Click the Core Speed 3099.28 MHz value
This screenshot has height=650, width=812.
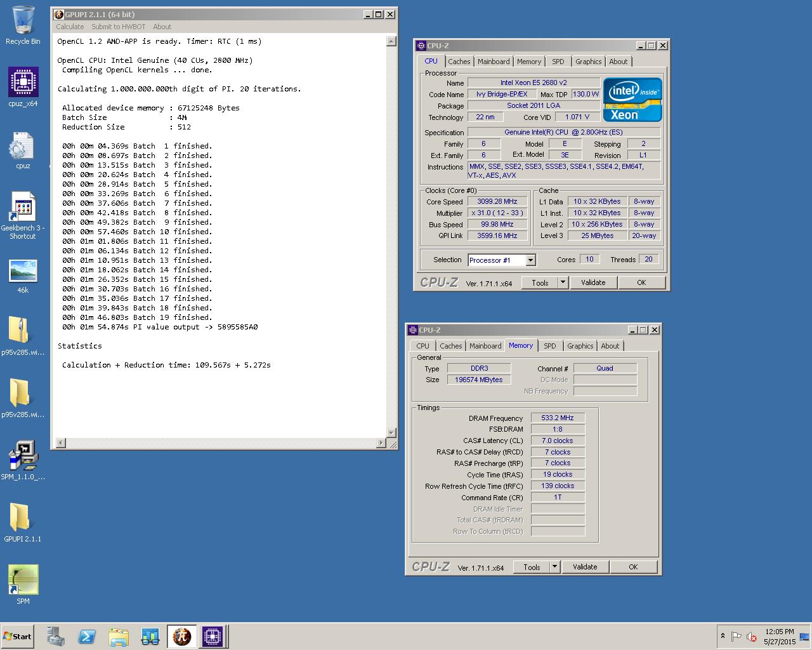pyautogui.click(x=497, y=202)
